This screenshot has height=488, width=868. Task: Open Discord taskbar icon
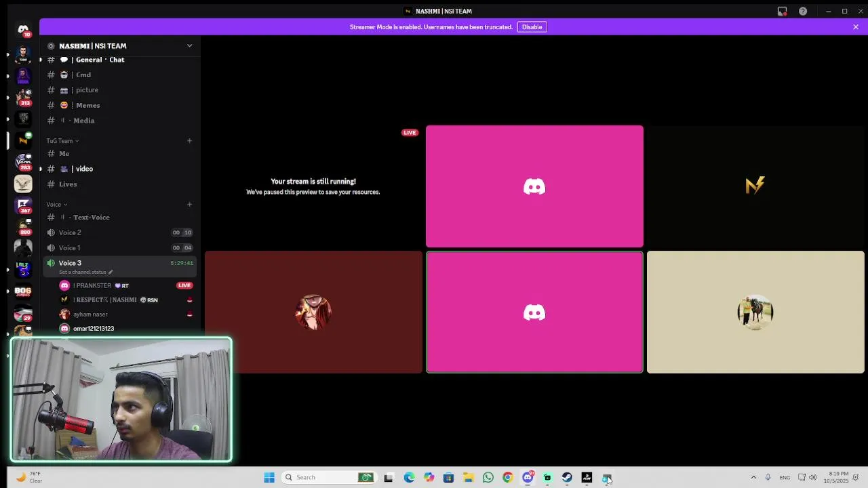point(528,478)
